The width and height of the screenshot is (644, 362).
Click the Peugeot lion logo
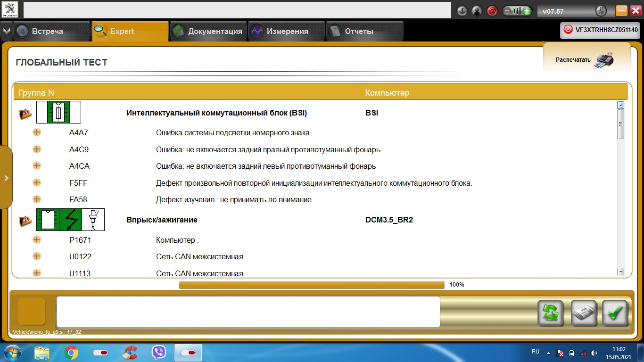(x=9, y=10)
